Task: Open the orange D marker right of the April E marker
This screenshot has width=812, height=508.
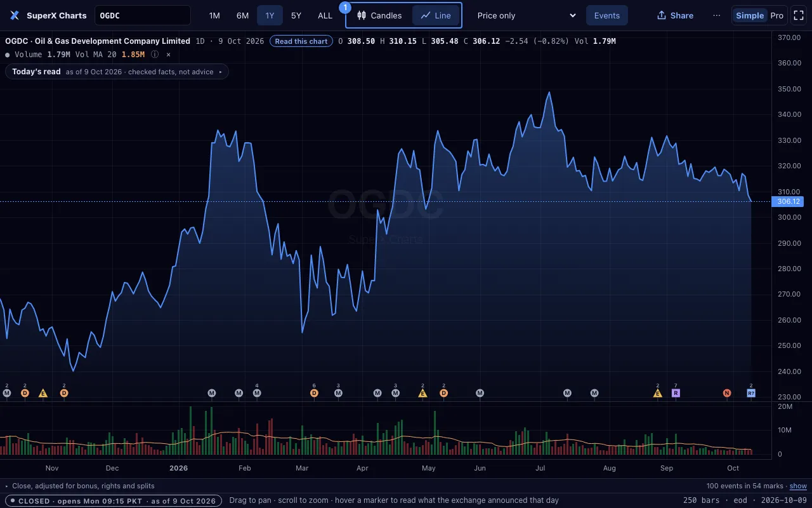Action: coord(444,393)
